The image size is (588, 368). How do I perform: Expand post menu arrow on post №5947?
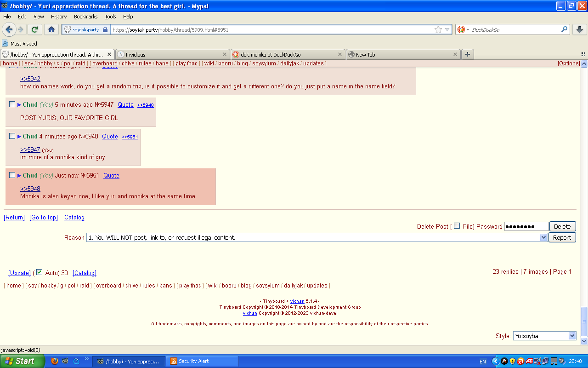pyautogui.click(x=19, y=105)
